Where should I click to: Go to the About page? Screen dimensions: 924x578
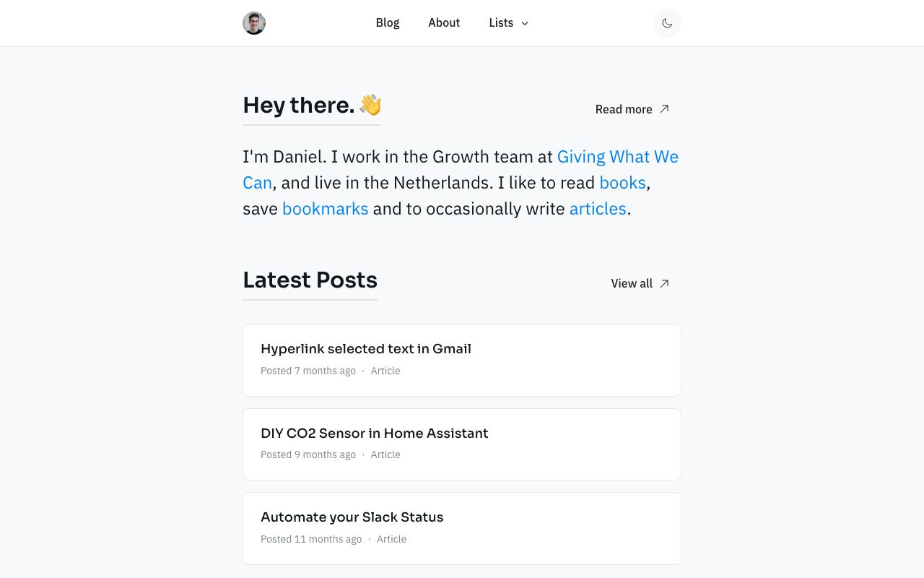click(444, 23)
